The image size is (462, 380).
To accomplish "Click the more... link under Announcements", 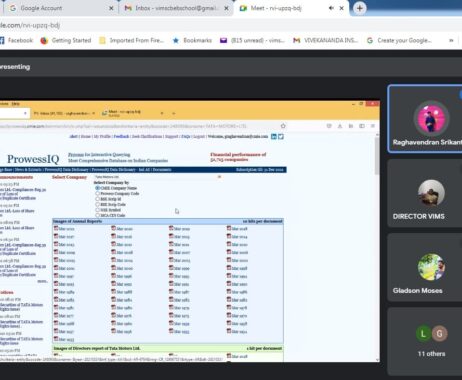I will click(42, 281).
